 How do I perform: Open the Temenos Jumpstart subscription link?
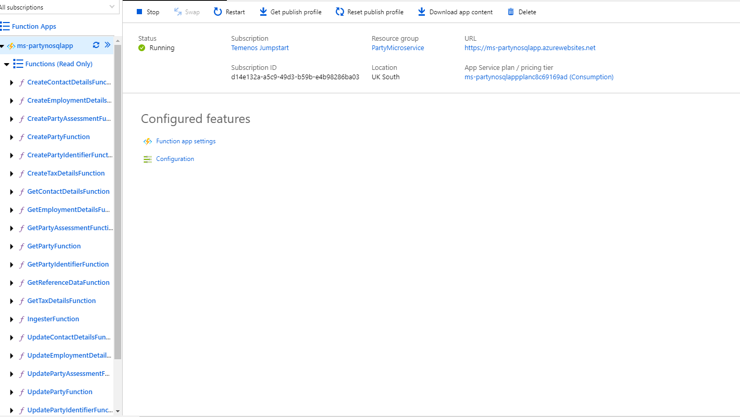click(260, 48)
